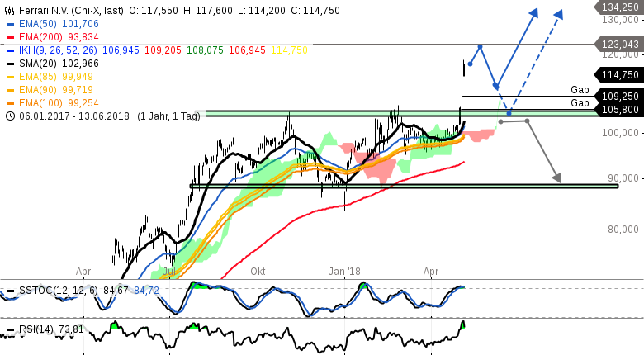The image size is (644, 355).
Task: Click the 80,000 price axis label
Action: (624, 230)
